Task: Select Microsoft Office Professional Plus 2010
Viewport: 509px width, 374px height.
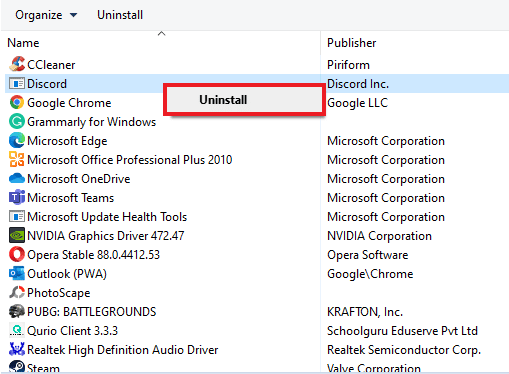Action: click(x=129, y=160)
